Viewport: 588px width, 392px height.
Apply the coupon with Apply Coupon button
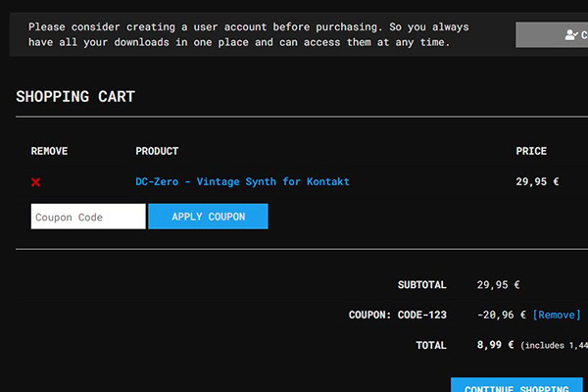point(208,217)
